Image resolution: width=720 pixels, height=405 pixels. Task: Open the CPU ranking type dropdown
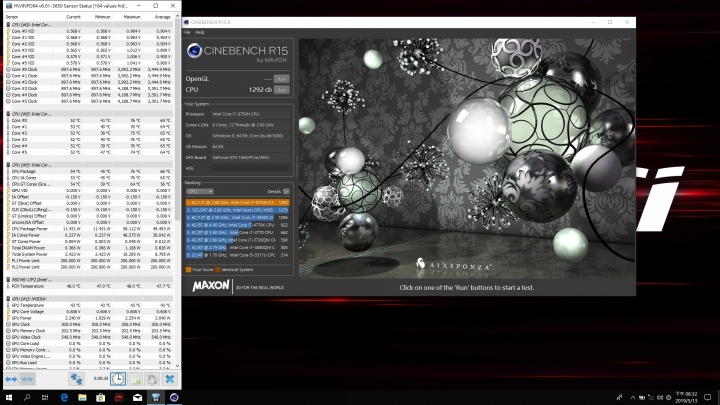tap(200, 191)
